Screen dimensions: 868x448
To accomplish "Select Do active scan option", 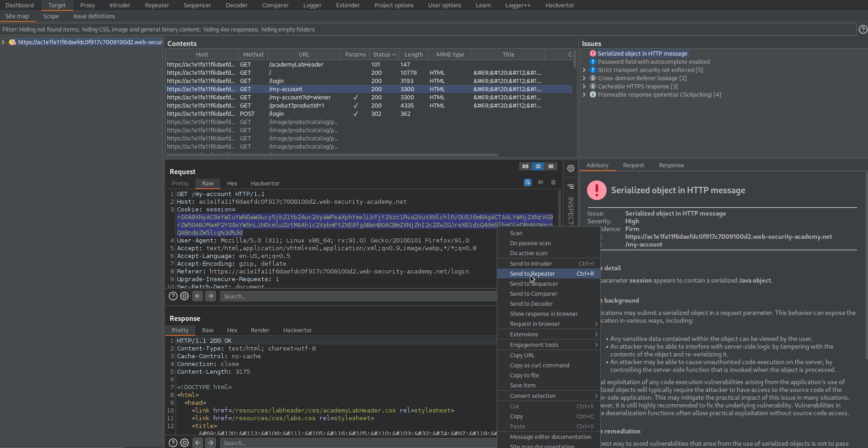I will [x=549, y=253].
